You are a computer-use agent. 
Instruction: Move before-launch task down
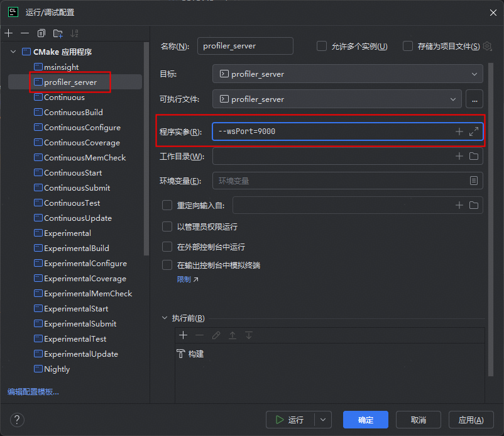(249, 335)
